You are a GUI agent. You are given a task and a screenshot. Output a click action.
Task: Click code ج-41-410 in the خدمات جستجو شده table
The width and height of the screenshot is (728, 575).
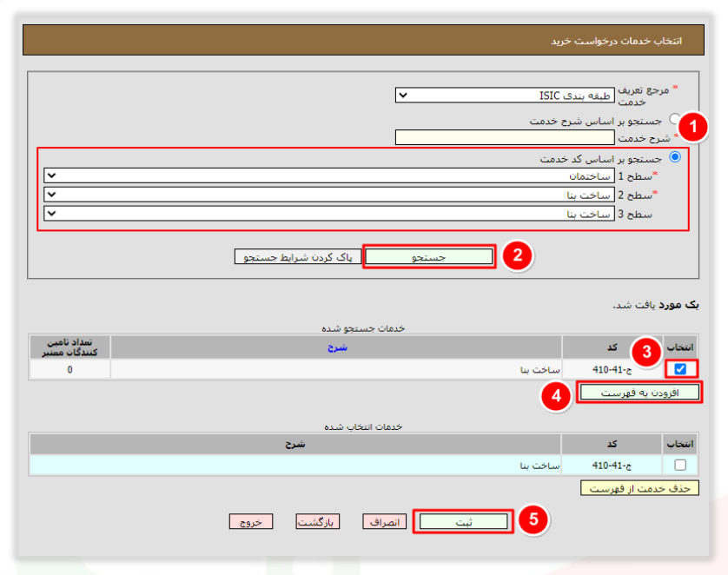612,370
